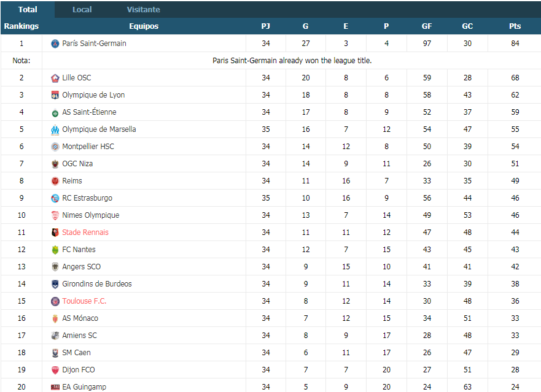This screenshot has width=541, height=392.
Task: Open the Toulouse F.C. team link
Action: coord(84,301)
